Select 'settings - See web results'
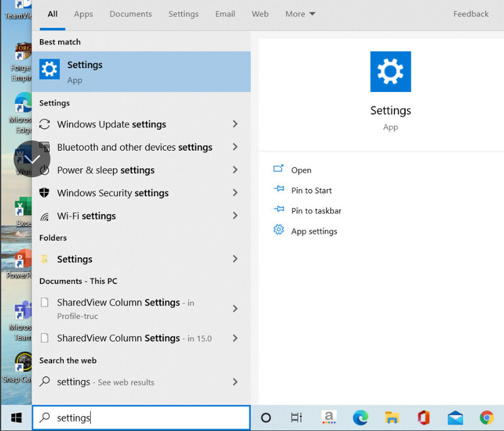The height and width of the screenshot is (431, 504). 141,382
